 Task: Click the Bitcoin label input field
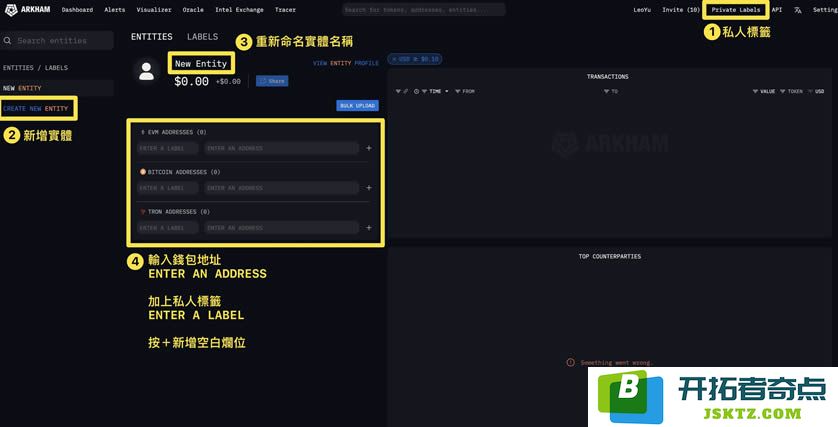tap(168, 188)
